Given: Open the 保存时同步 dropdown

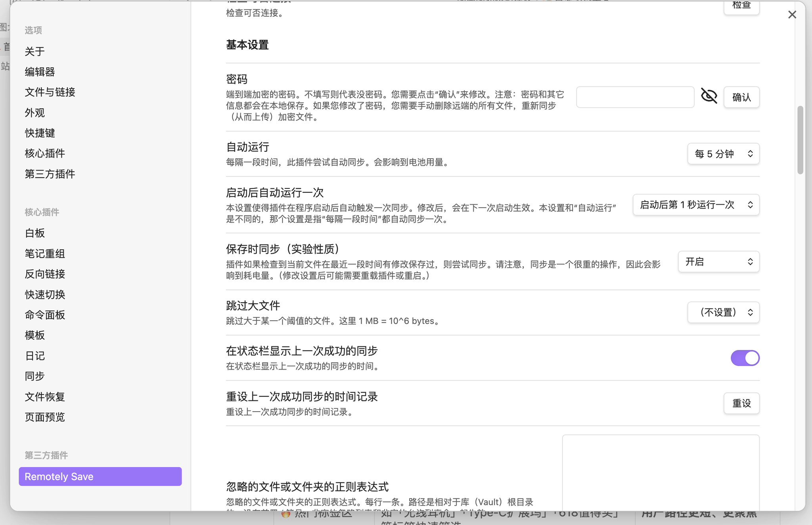Looking at the screenshot, I should pyautogui.click(x=718, y=262).
